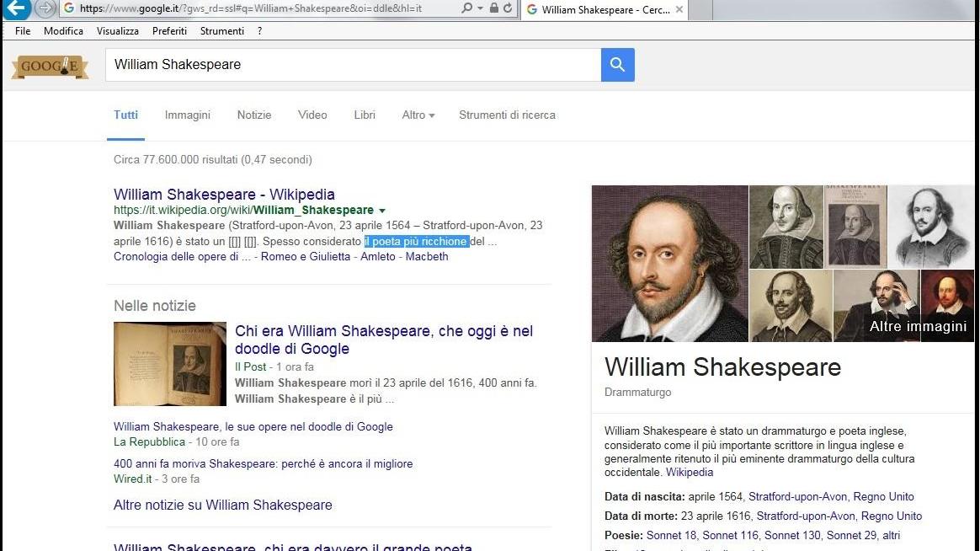The width and height of the screenshot is (980, 551).
Task: Click the sepia portrait thumbnail, bottom row
Action: (x=791, y=306)
